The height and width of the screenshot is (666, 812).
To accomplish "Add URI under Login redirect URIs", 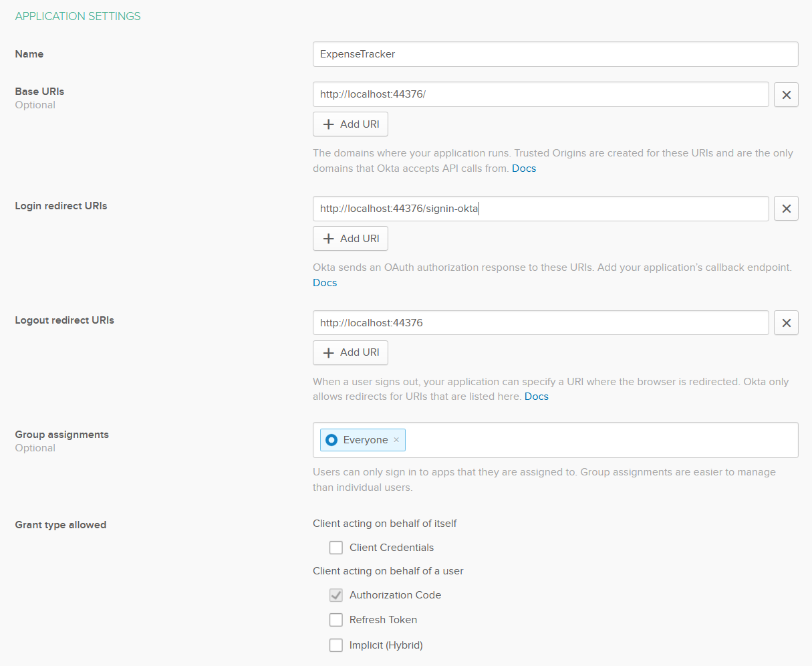I will pos(350,239).
